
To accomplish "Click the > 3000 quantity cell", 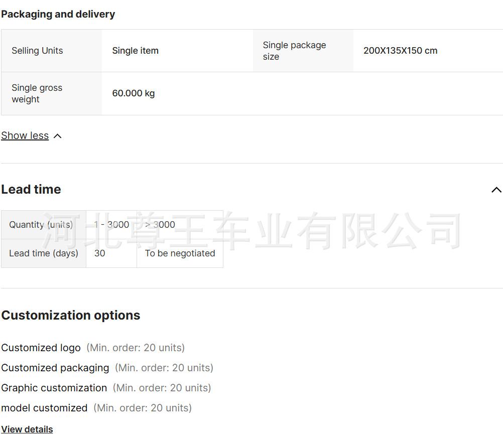I will [x=160, y=225].
